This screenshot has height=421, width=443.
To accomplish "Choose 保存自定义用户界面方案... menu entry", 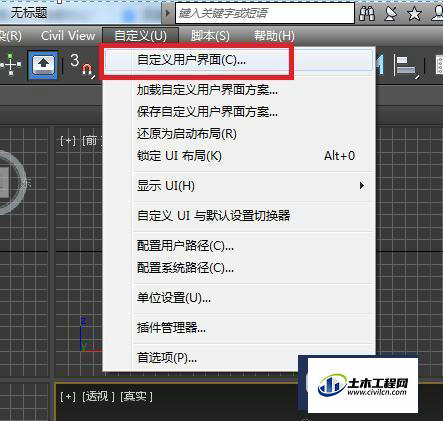I will coord(238,112).
